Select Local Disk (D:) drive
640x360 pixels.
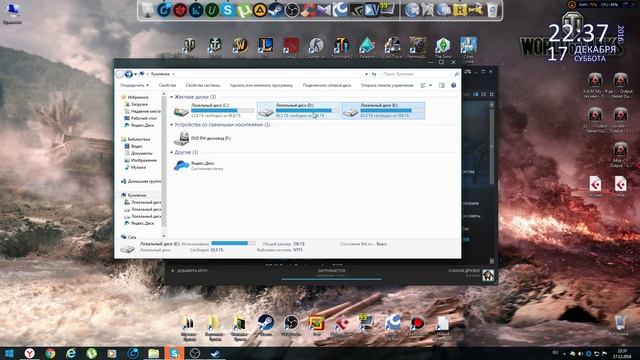pyautogui.click(x=298, y=111)
